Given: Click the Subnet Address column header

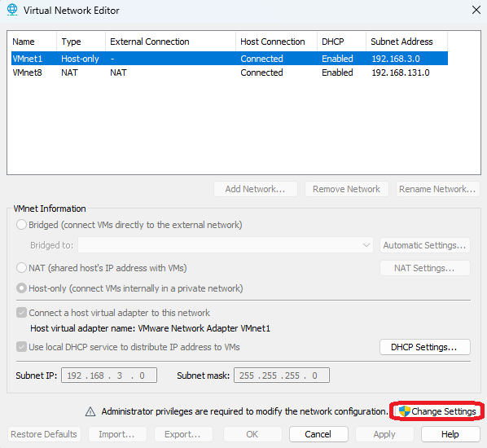Looking at the screenshot, I should coord(407,42).
